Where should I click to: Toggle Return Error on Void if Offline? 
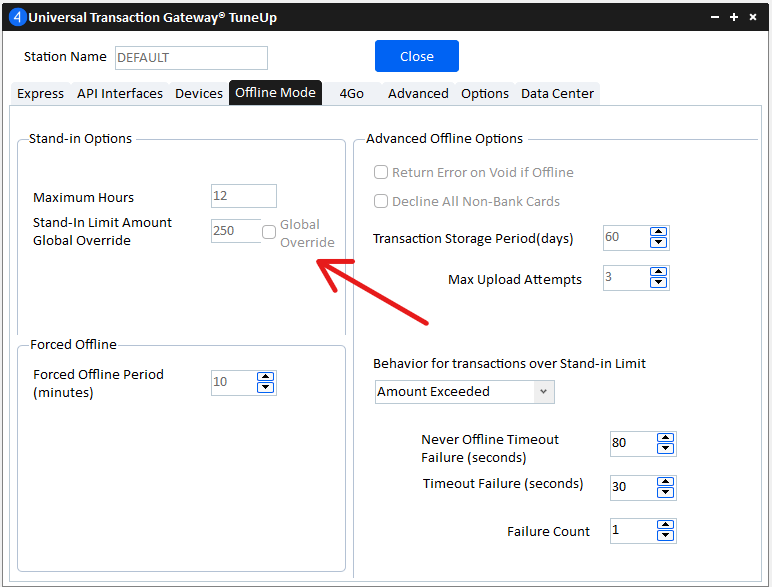381,173
